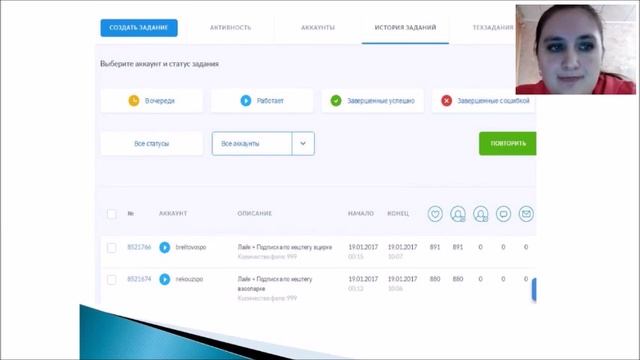The height and width of the screenshot is (360, 640).
Task: Open task number 8521766 link
Action: [139, 247]
